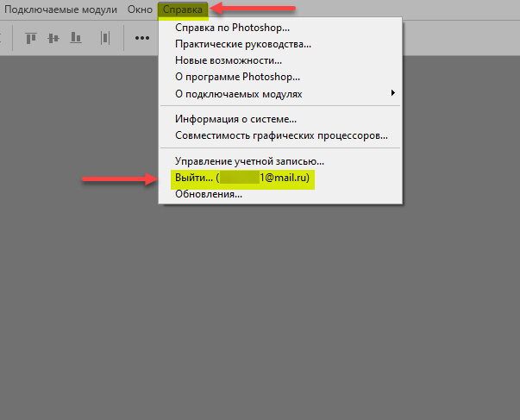Choose Совместимость графических процессоров...
The image size is (520, 420).
(x=280, y=135)
